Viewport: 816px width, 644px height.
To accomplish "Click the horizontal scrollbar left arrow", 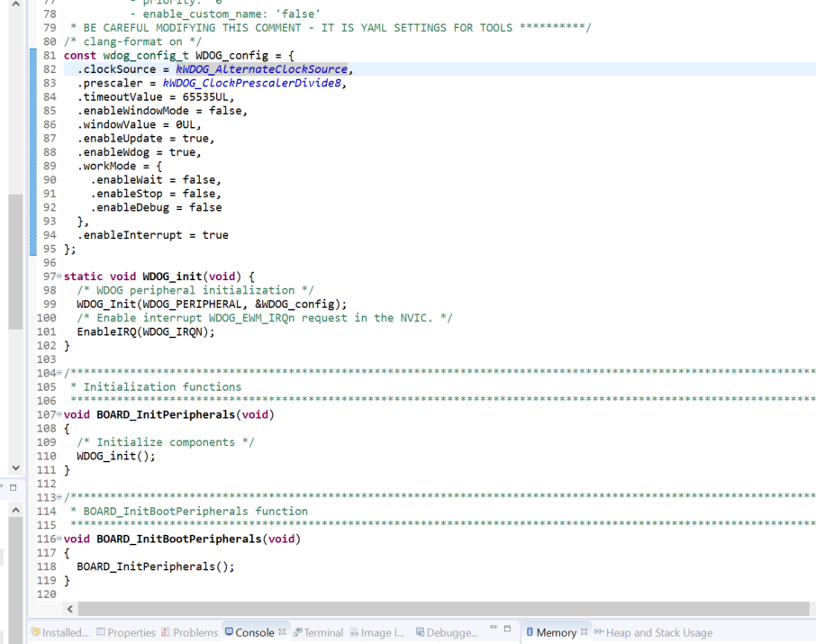I will click(x=69, y=609).
